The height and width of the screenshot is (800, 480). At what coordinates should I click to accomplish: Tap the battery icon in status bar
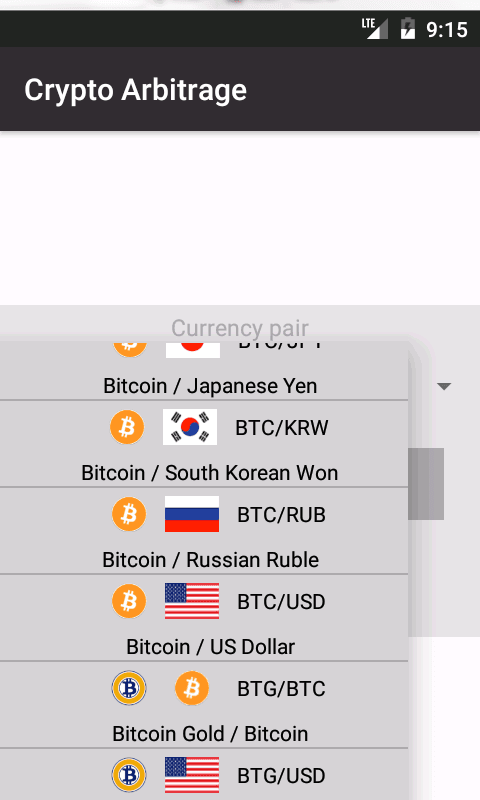coord(408,29)
